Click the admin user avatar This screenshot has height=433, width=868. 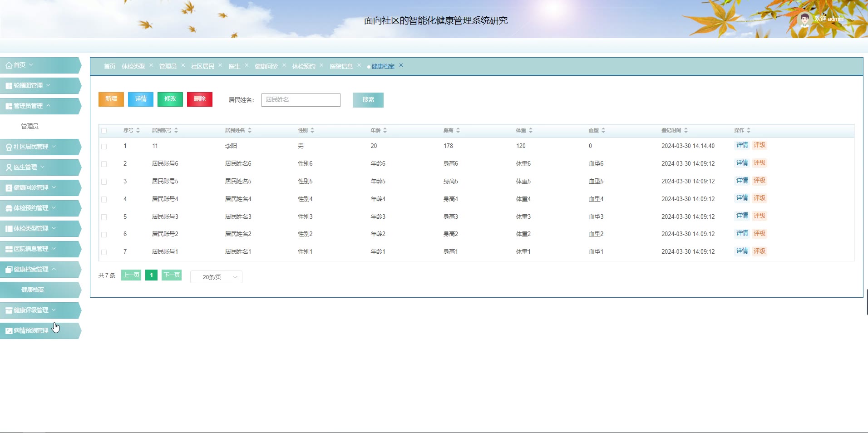click(804, 20)
